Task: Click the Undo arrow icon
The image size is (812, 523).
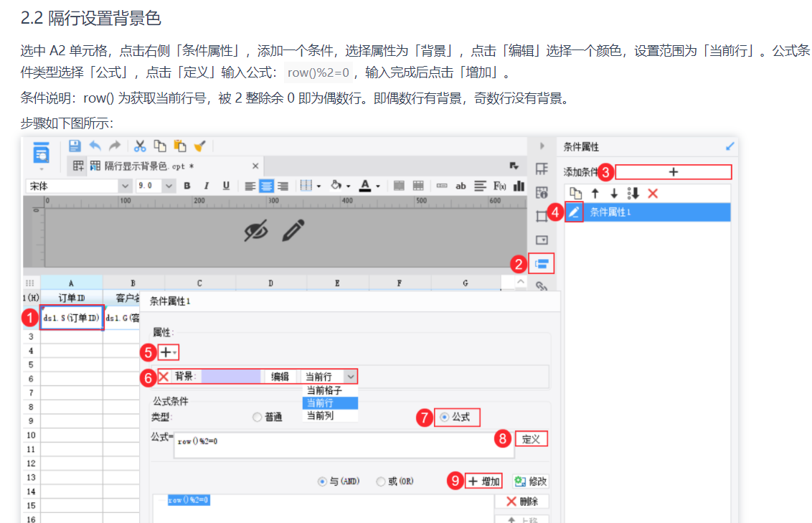Action: click(x=95, y=146)
